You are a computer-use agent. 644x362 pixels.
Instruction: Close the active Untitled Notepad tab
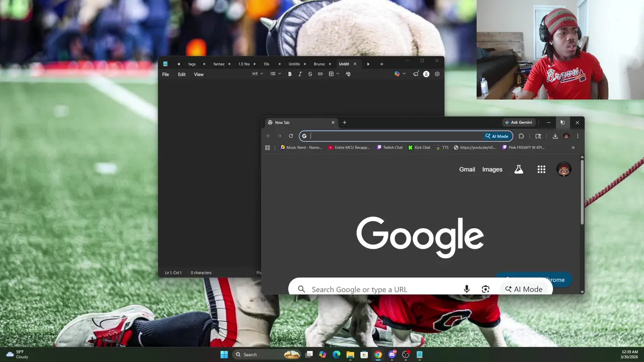pos(355,64)
